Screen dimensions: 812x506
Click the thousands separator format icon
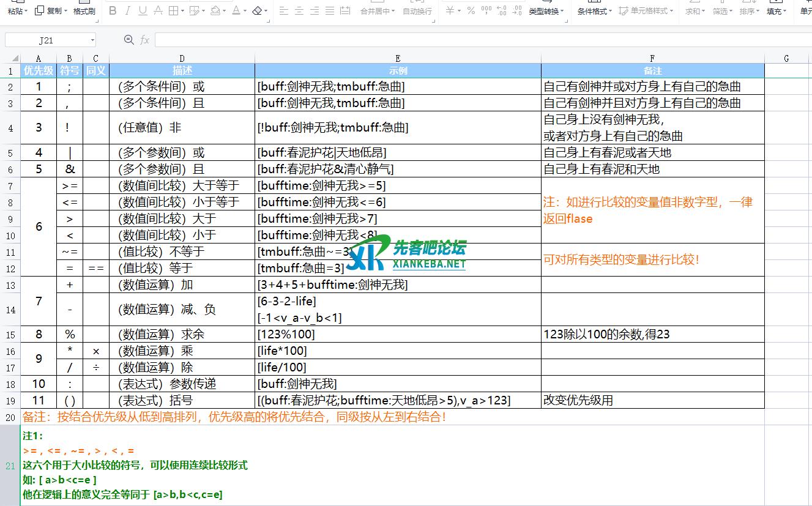coord(486,10)
